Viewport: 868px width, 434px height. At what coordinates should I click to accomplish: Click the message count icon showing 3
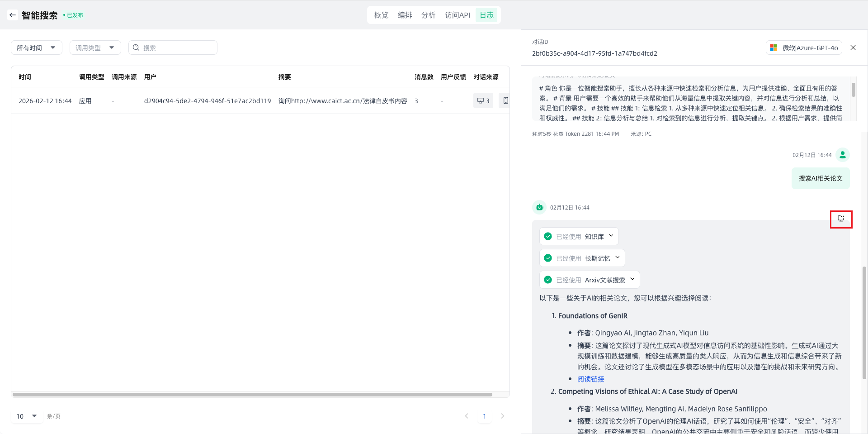(483, 100)
